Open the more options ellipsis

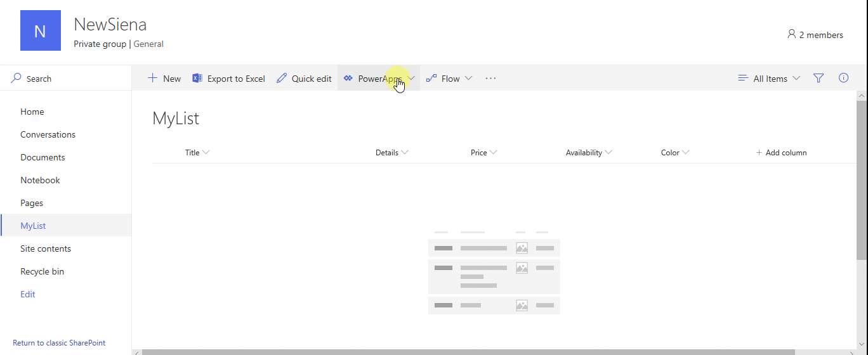[490, 78]
